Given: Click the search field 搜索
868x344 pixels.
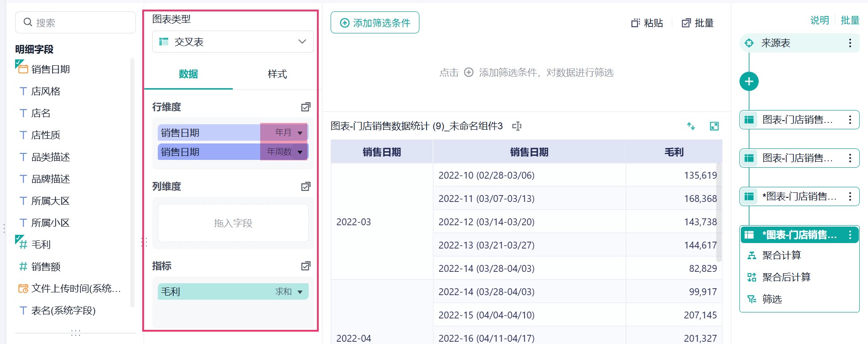Looking at the screenshot, I should coord(75,22).
